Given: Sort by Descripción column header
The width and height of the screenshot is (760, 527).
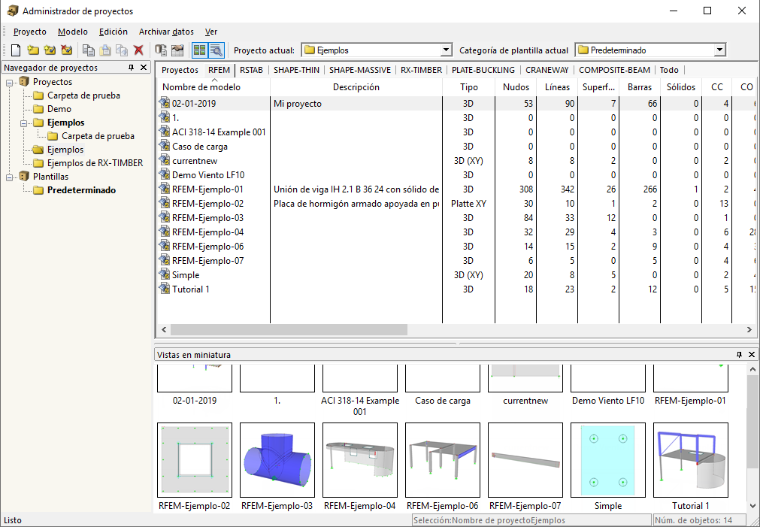Looking at the screenshot, I should 356,87.
